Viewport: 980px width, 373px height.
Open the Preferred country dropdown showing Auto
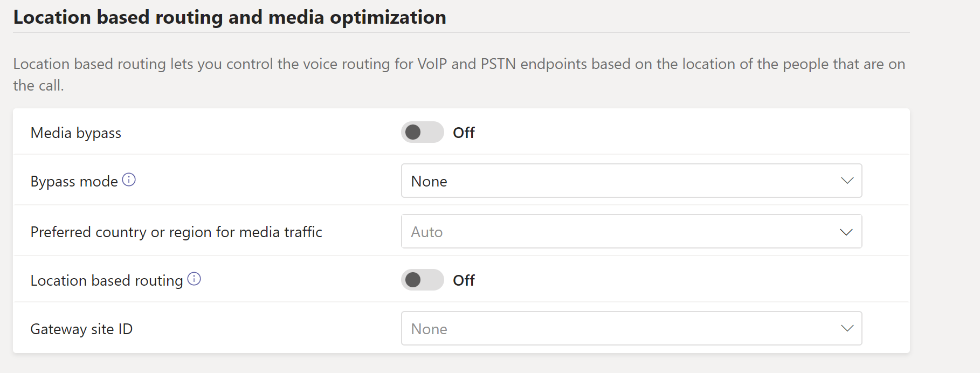620,232
